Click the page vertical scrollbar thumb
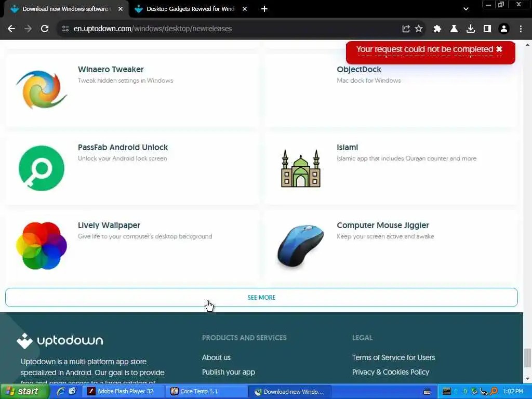 [x=527, y=357]
